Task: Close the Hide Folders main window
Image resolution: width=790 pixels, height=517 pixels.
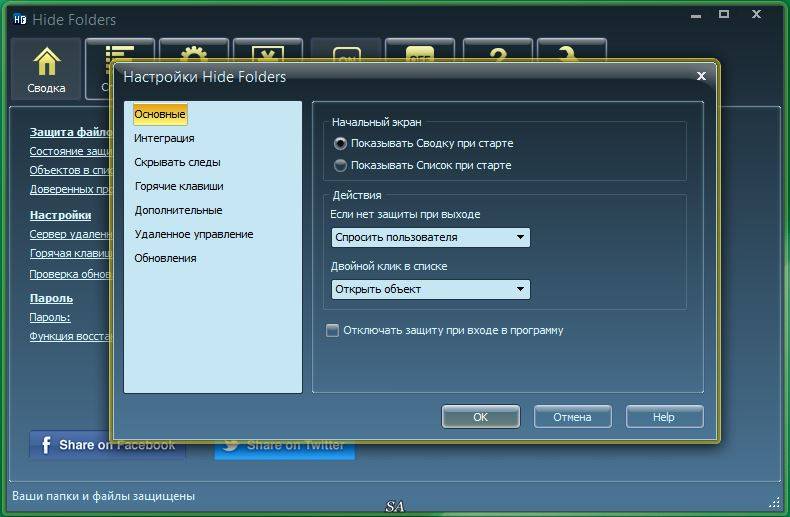Action: 756,14
